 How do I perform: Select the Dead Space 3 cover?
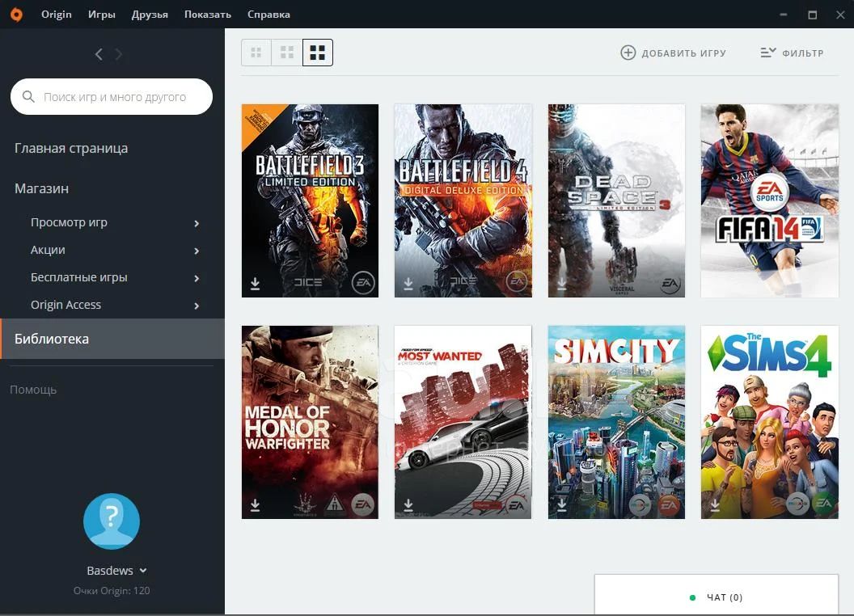[616, 200]
